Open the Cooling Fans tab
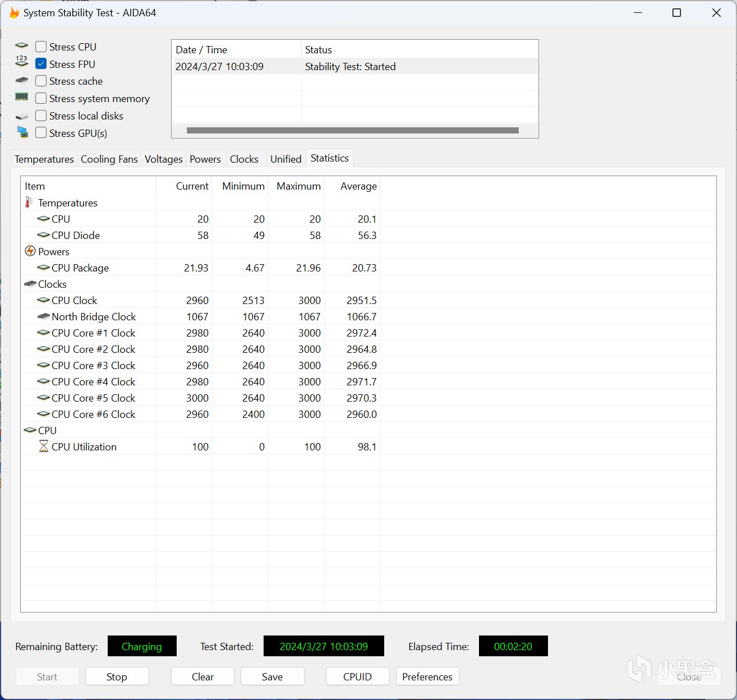This screenshot has height=700, width=737. pyautogui.click(x=109, y=159)
